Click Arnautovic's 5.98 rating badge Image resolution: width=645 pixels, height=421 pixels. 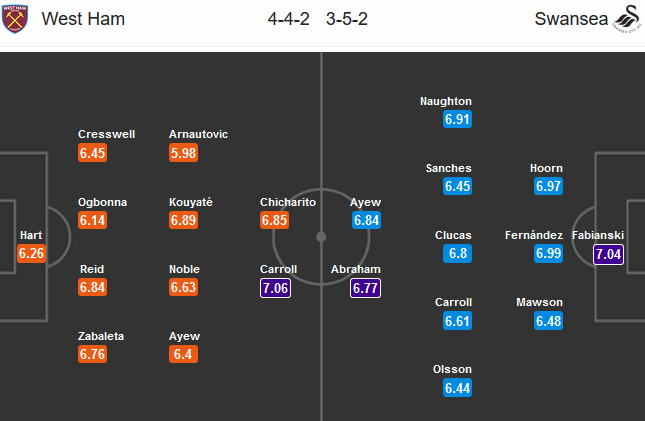(x=184, y=153)
